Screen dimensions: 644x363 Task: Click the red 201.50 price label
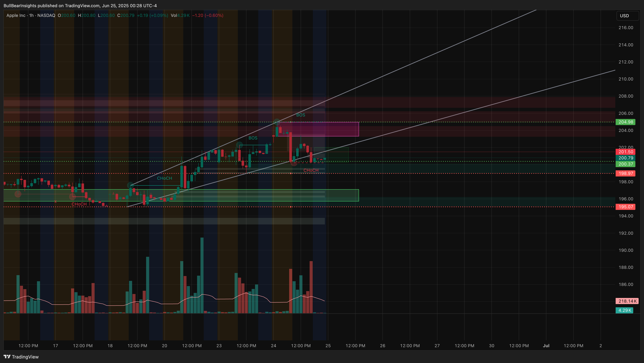click(x=626, y=152)
